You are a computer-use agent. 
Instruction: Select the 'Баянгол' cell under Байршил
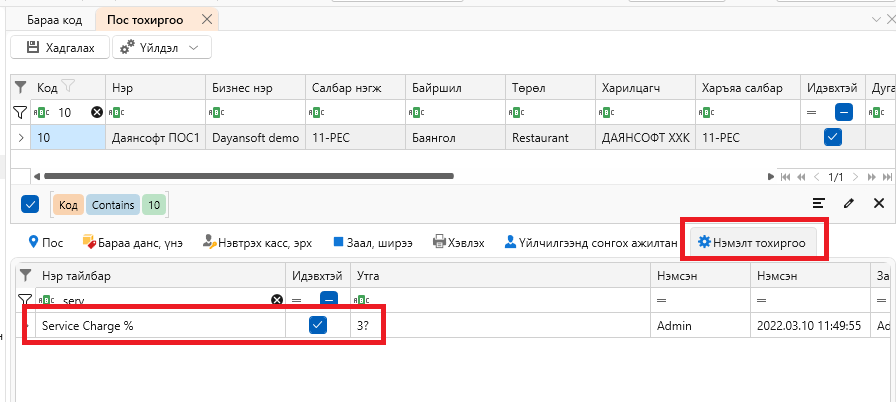click(455, 138)
